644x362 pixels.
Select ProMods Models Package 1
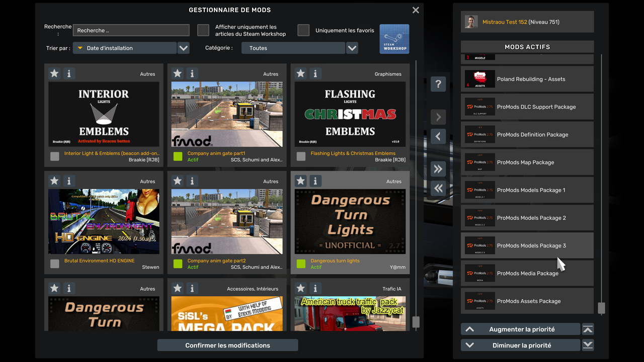(527, 190)
